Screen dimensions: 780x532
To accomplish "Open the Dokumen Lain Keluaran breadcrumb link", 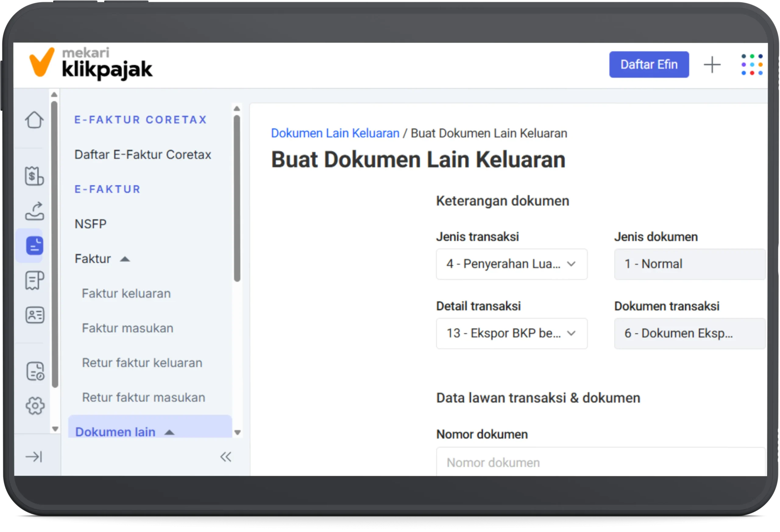I will point(335,133).
